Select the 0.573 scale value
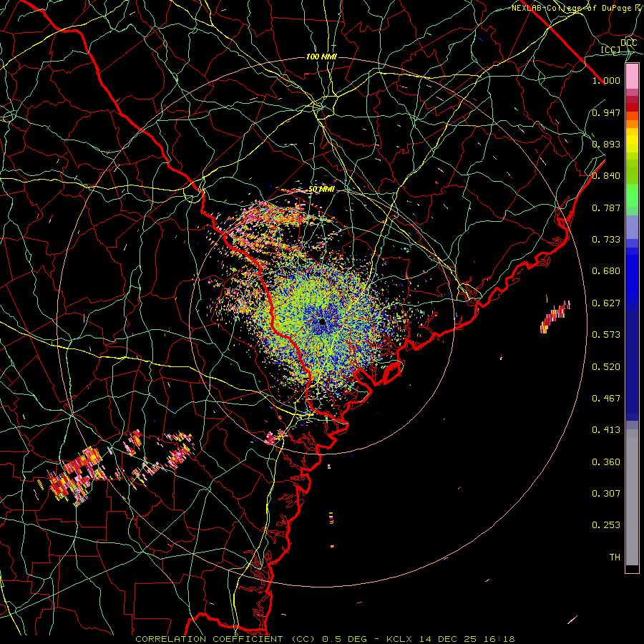The width and height of the screenshot is (644, 644). click(606, 335)
